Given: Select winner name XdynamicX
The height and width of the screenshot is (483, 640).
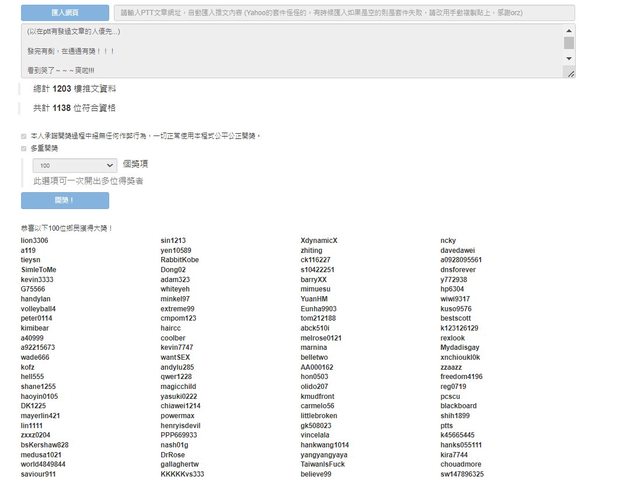Looking at the screenshot, I should 319,241.
